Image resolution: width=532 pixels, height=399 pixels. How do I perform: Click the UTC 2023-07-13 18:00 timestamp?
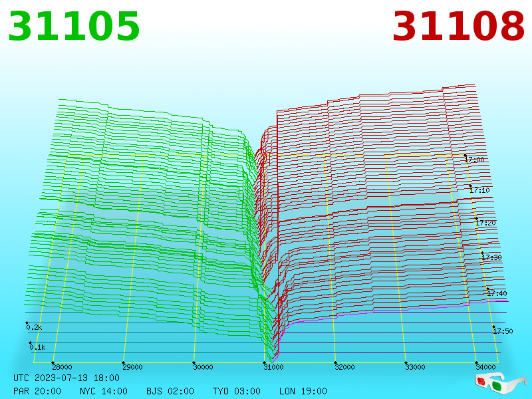tap(66, 378)
